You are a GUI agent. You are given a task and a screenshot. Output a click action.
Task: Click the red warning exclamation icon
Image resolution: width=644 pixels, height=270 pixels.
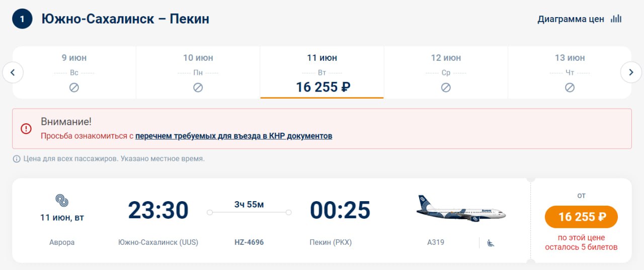click(x=26, y=129)
